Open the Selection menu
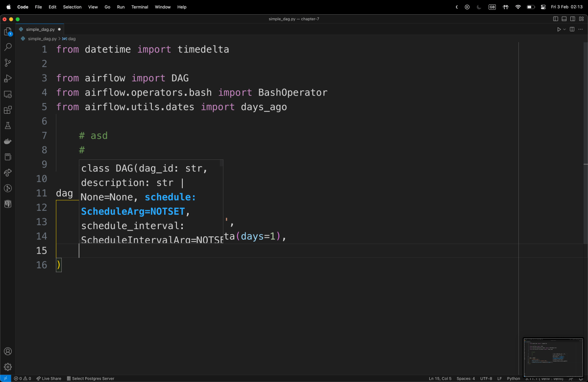The width and height of the screenshot is (588, 382). [x=72, y=7]
